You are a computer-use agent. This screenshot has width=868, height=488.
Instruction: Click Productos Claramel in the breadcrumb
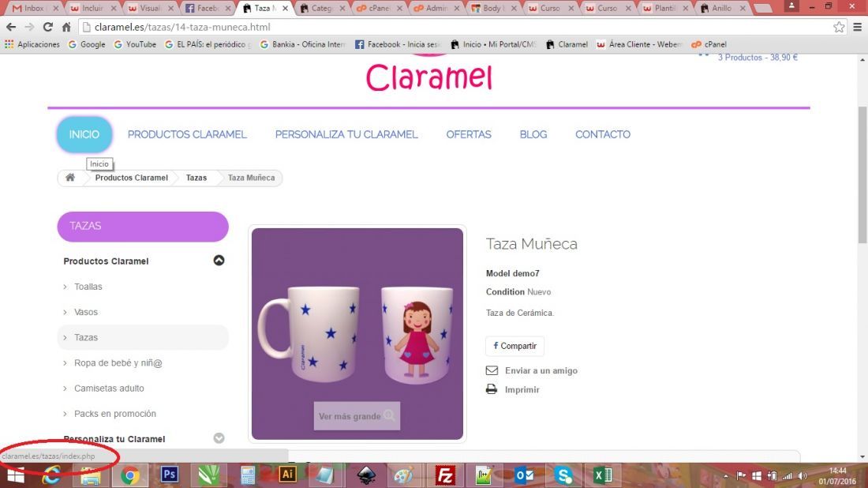pos(131,177)
